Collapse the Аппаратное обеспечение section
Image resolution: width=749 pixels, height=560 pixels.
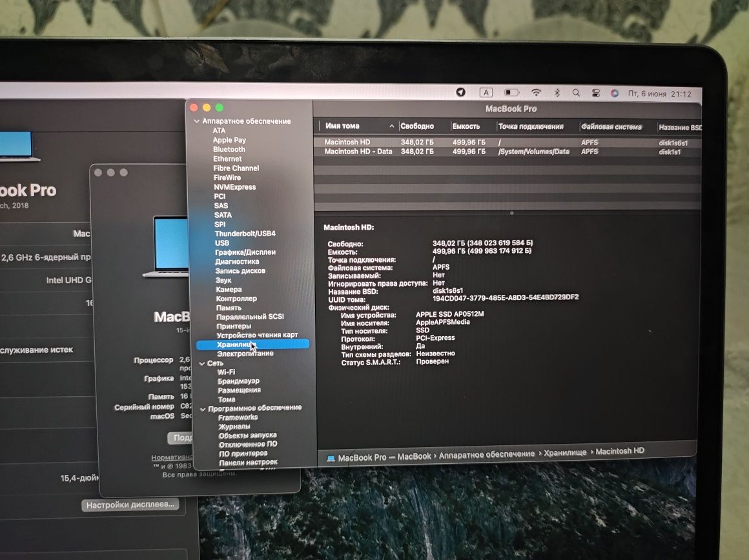click(197, 121)
